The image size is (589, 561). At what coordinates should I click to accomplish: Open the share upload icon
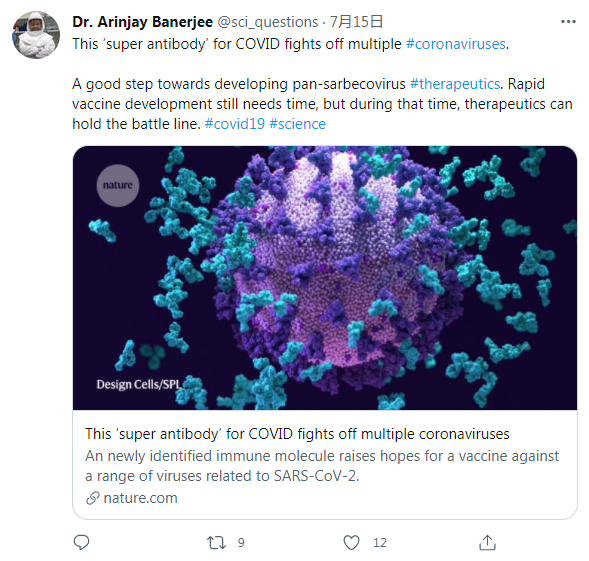[x=487, y=542]
